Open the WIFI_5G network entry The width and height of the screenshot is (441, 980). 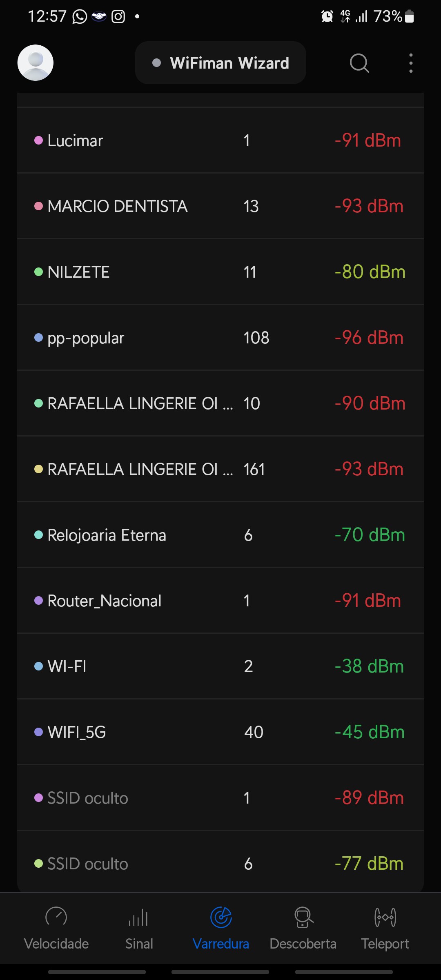point(77,732)
